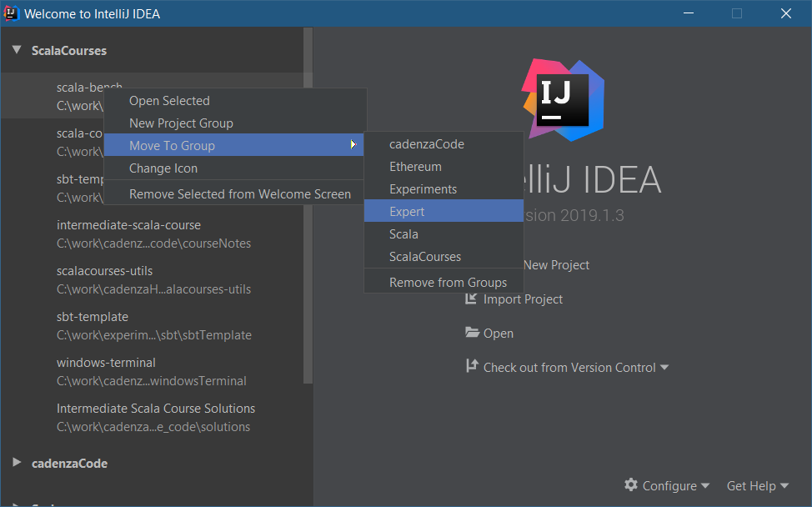This screenshot has height=507, width=812.
Task: Move project to ScalaCourses group in submenu
Action: [444, 256]
